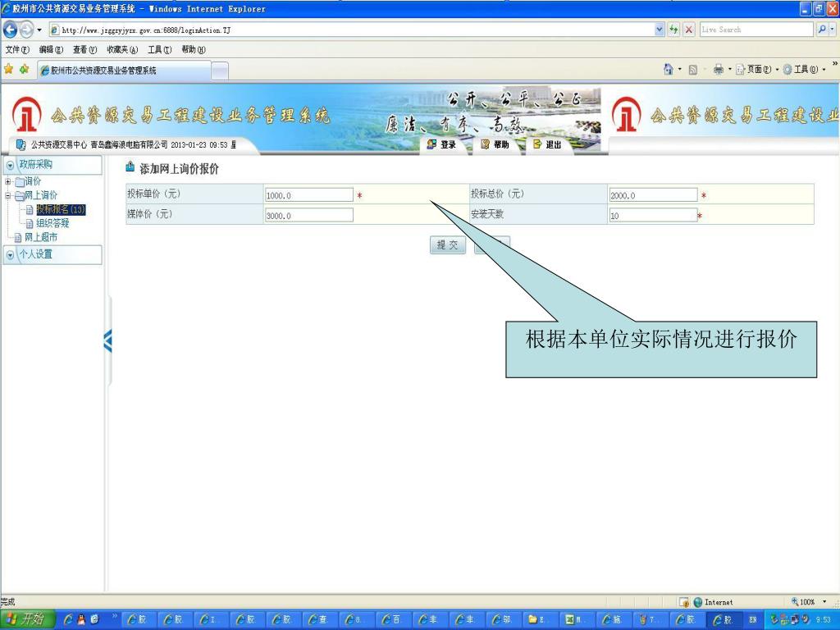Open the 文件(F) menu
840x630 pixels.
coord(17,50)
